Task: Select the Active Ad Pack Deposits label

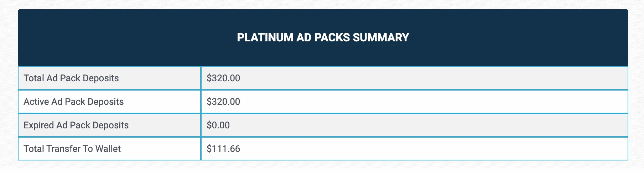Action: click(74, 102)
